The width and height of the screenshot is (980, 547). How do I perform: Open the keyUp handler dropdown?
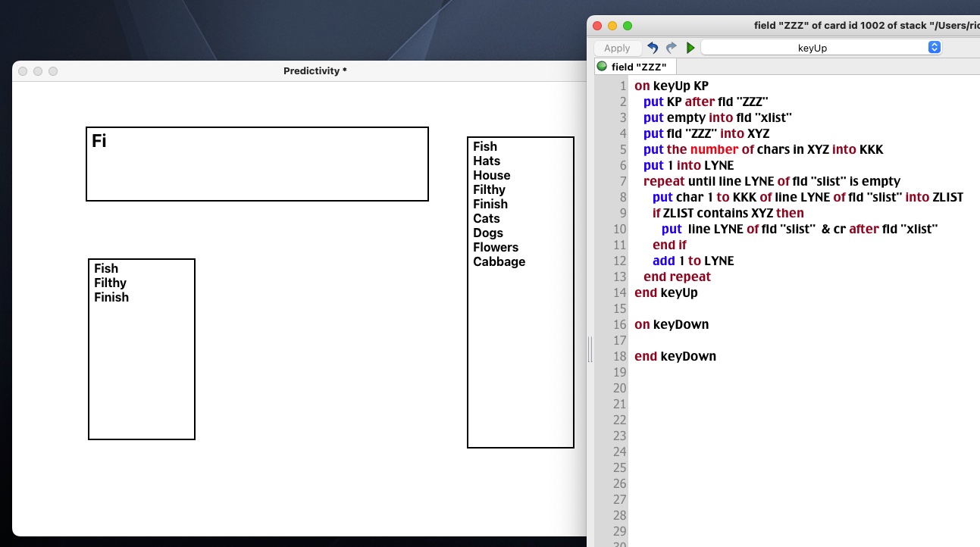click(821, 48)
